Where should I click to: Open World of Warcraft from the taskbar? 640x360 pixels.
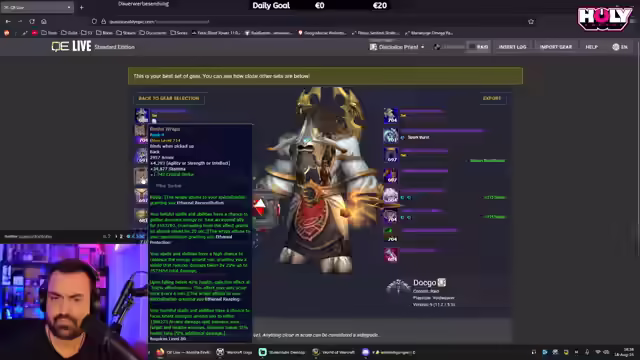(x=334, y=352)
